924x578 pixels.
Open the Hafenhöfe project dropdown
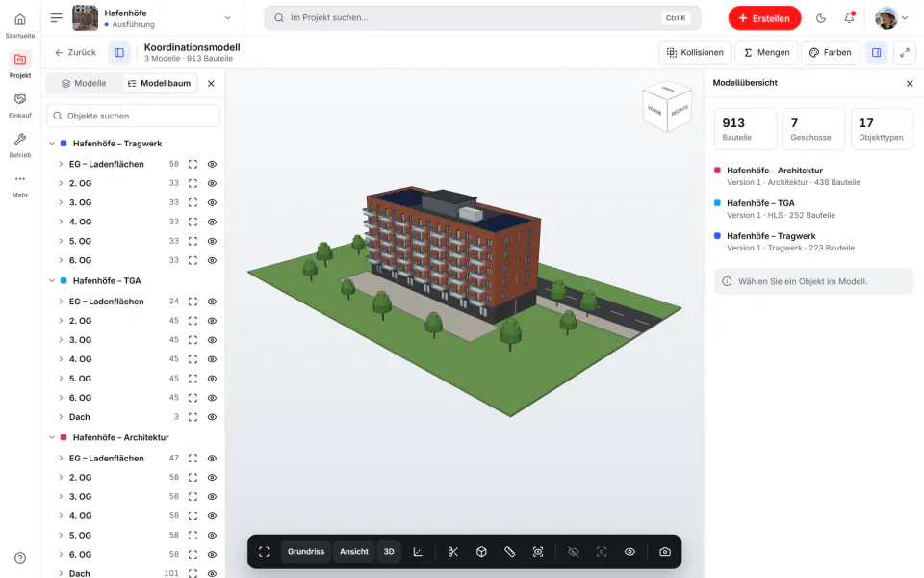click(x=152, y=17)
